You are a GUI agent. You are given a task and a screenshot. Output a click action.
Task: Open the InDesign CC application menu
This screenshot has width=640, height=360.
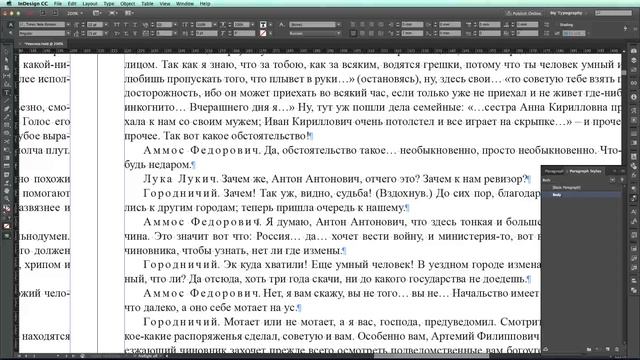pyautogui.click(x=32, y=3)
